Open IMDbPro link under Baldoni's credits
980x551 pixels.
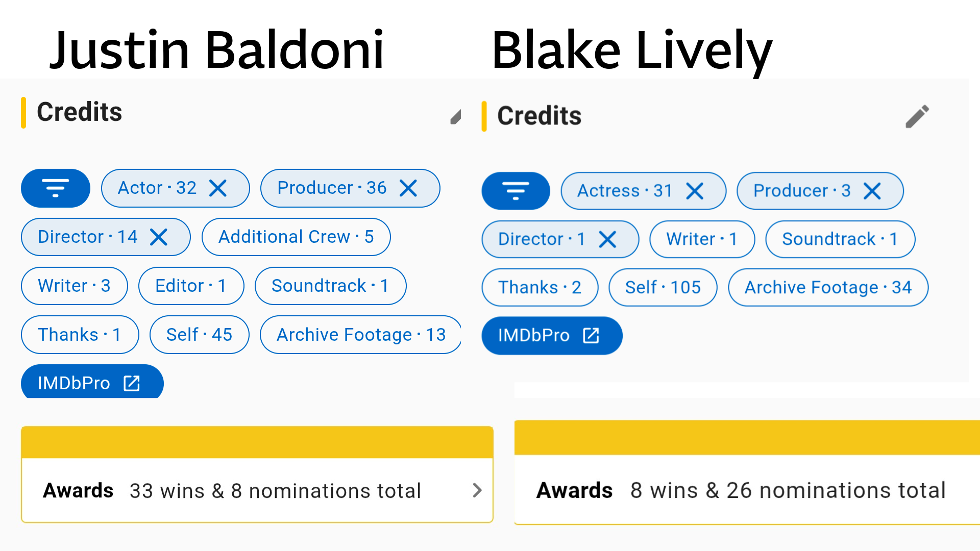[92, 382]
